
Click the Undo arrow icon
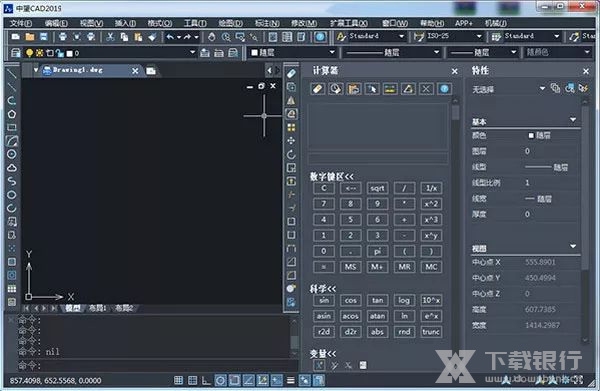(170, 37)
